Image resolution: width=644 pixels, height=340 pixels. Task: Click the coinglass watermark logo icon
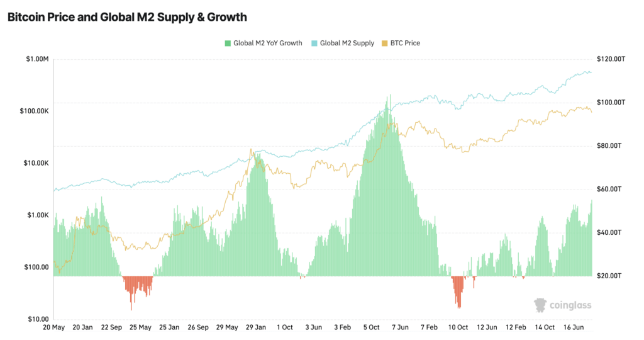point(540,305)
